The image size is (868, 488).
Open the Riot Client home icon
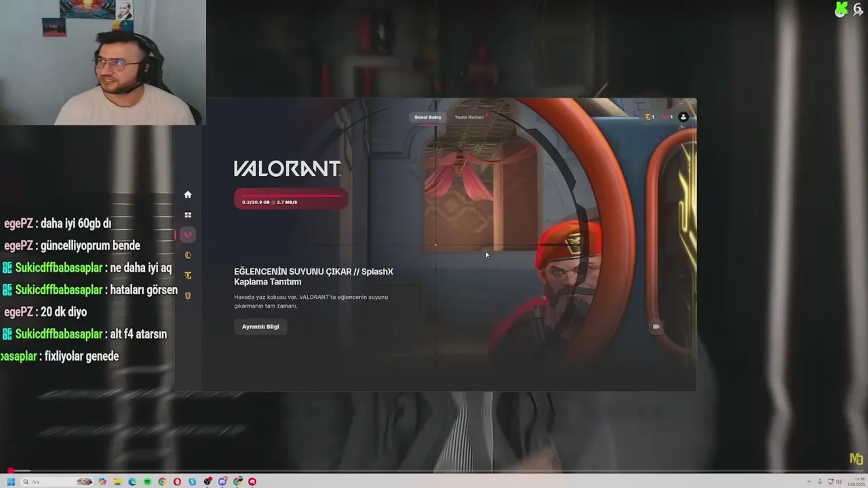pyautogui.click(x=188, y=195)
